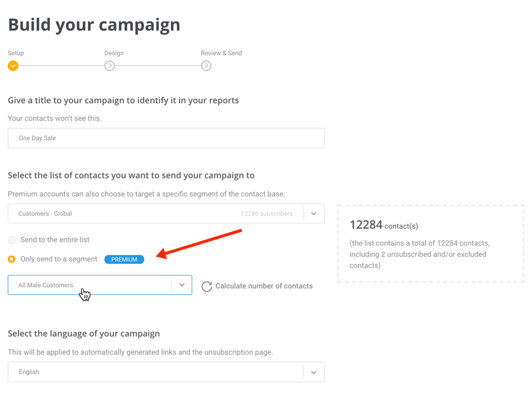Viewport: 532px width, 394px height.
Task: Switch to the Design step label
Action: [x=114, y=53]
